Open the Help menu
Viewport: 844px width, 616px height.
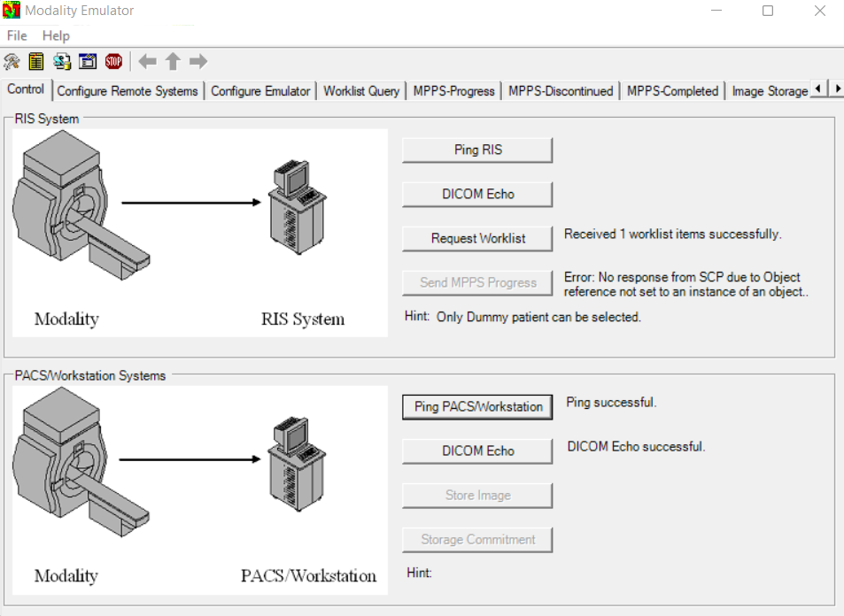click(56, 35)
